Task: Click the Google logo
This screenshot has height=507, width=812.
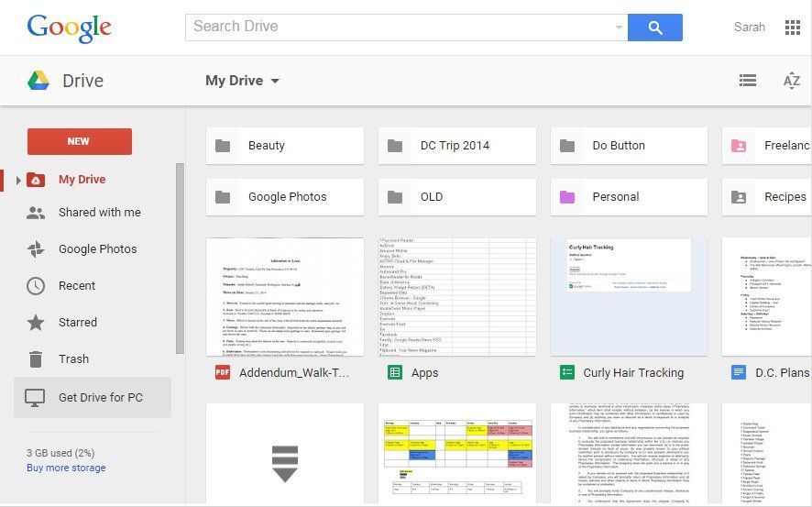Action: pos(69,28)
